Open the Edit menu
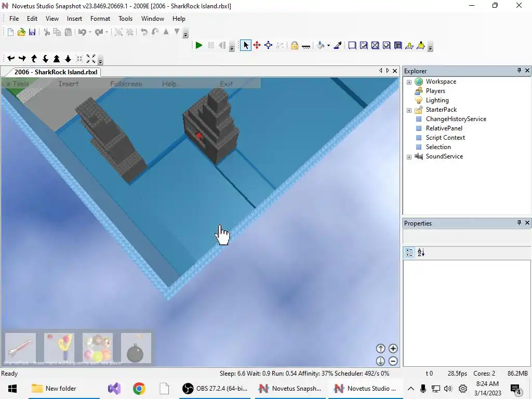Viewport: 532px width, 399px height. (x=32, y=19)
